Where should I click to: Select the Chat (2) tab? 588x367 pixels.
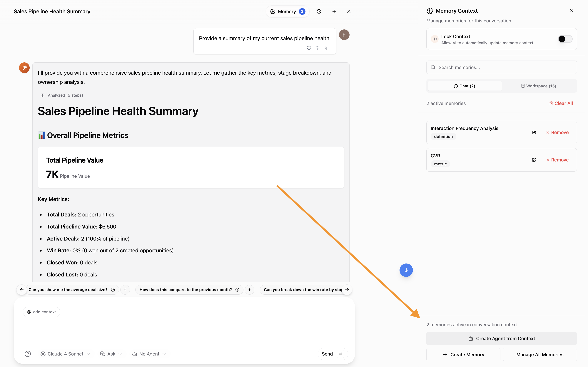pos(465,86)
